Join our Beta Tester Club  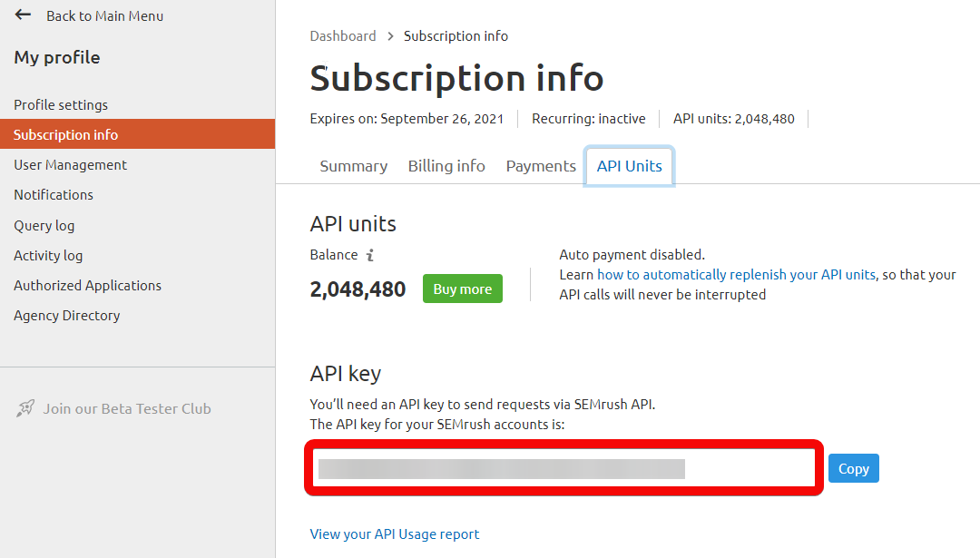click(127, 408)
